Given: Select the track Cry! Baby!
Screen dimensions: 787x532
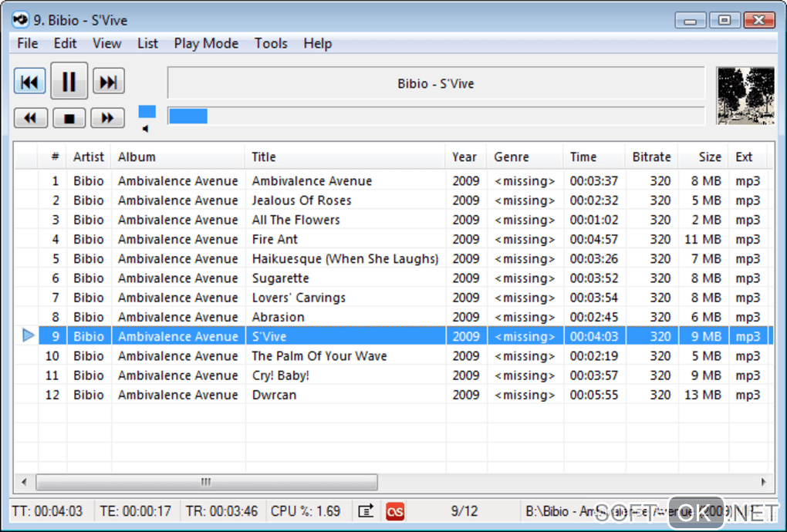Looking at the screenshot, I should (281, 375).
